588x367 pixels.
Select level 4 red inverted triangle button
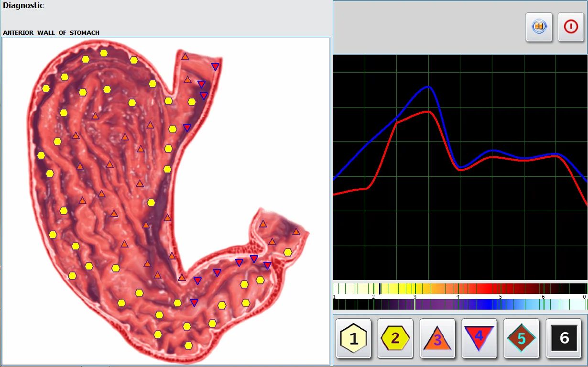pos(479,339)
